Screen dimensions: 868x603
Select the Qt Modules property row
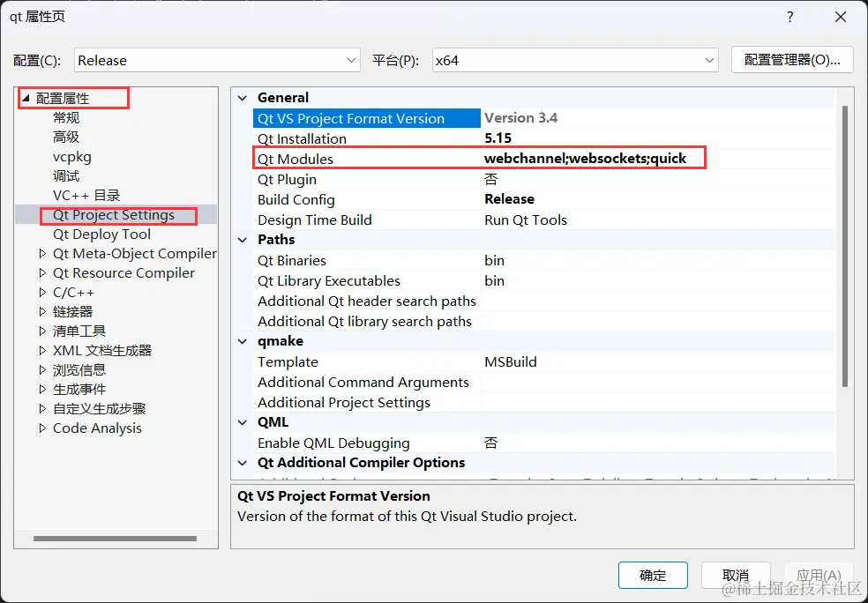(543, 159)
